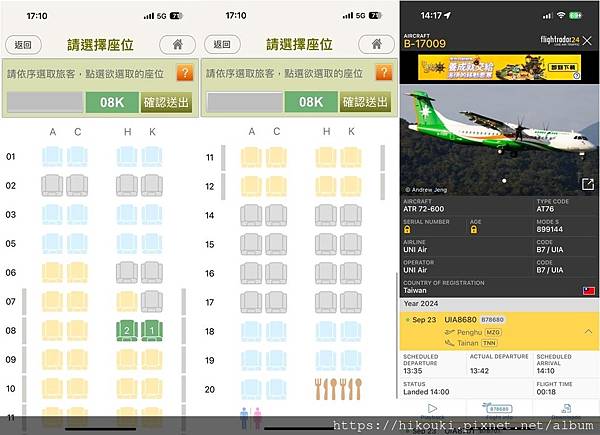This screenshot has width=600, height=435.
Task: Tap the photo carousel dot indicator
Action: (x=504, y=181)
